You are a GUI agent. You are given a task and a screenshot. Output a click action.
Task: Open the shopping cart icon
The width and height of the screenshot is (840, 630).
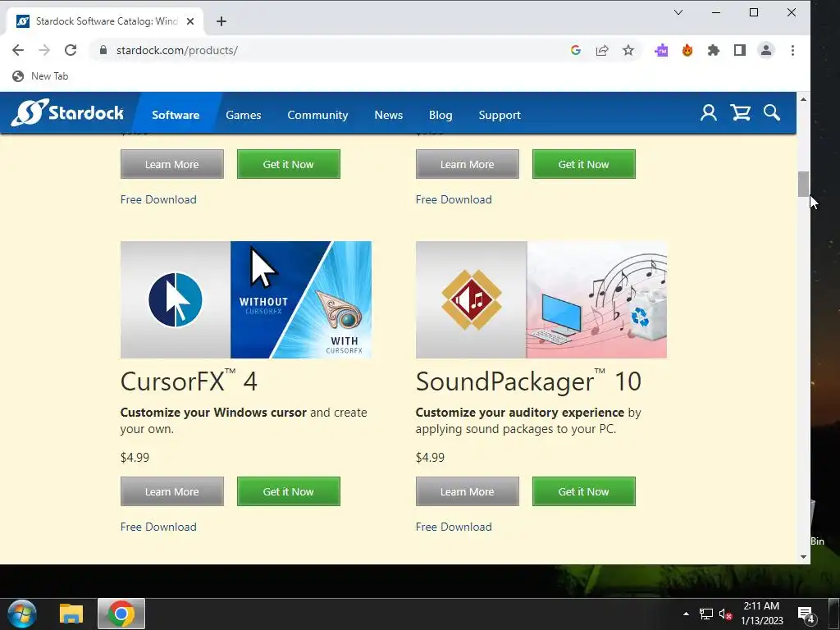click(741, 113)
